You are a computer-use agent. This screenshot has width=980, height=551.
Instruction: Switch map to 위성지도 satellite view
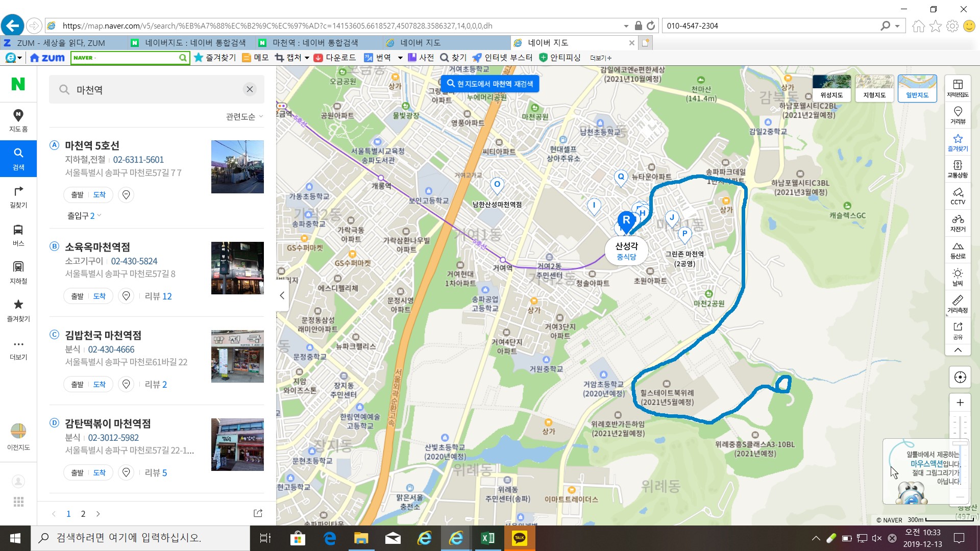coord(831,88)
